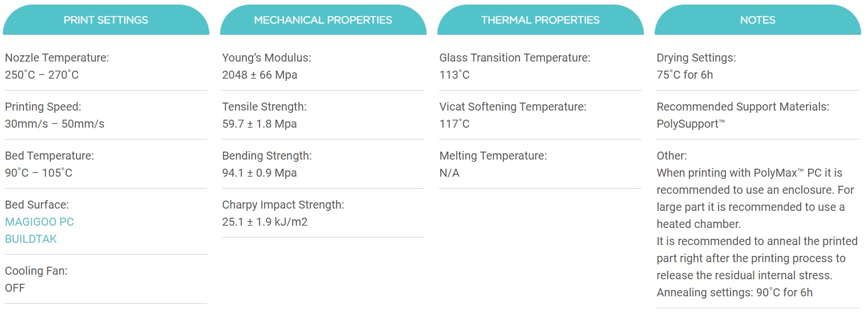Image resolution: width=868 pixels, height=314 pixels.
Task: Click the melting temperature N/A value
Action: click(x=449, y=173)
